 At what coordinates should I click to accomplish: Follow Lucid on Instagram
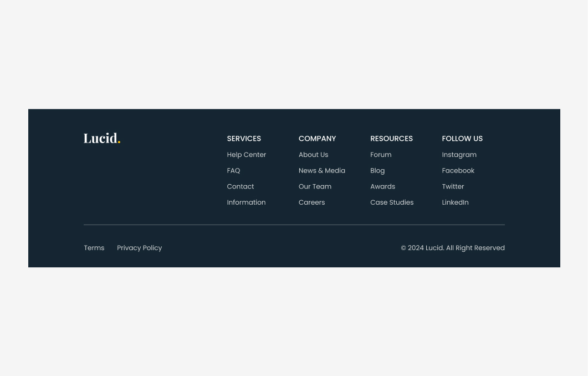click(x=459, y=155)
